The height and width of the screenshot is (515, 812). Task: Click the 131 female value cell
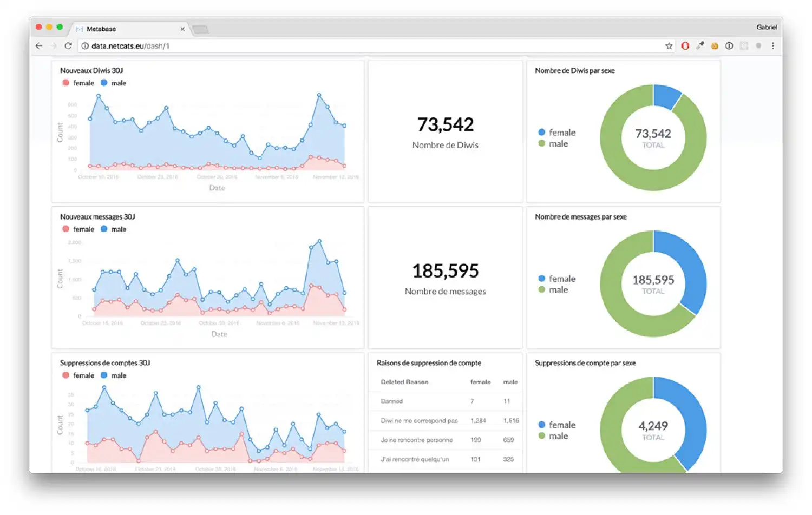pyautogui.click(x=475, y=459)
